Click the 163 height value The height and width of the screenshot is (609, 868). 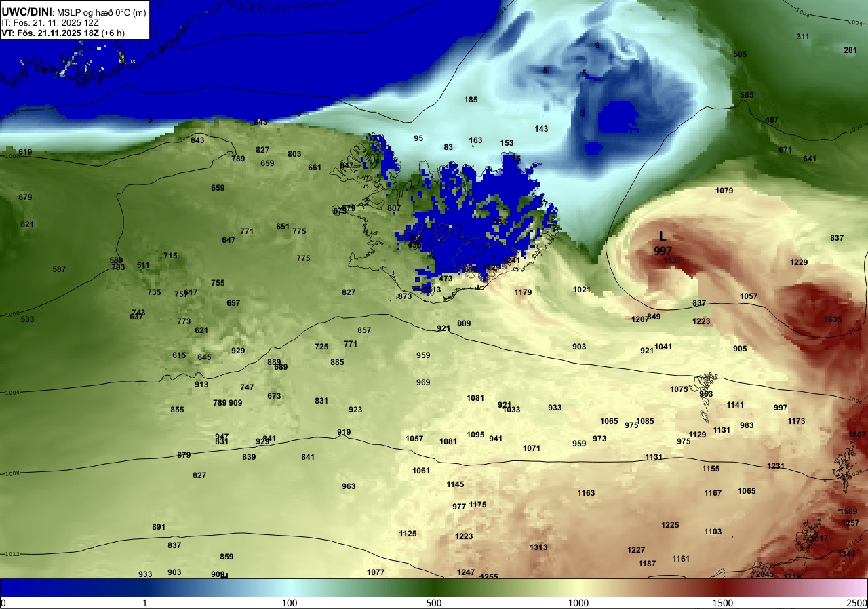coord(475,140)
